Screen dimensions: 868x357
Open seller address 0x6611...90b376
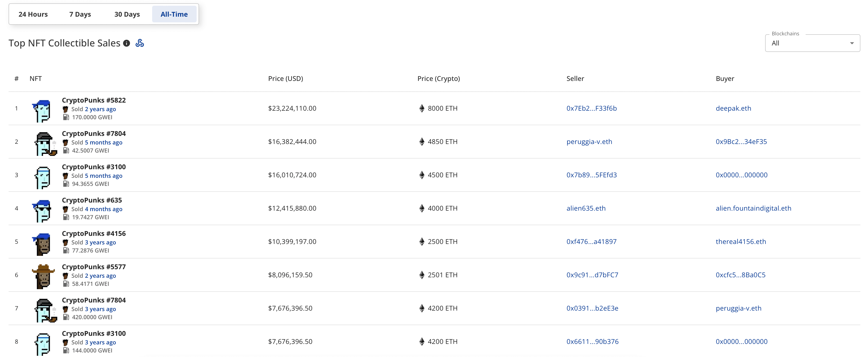(592, 342)
